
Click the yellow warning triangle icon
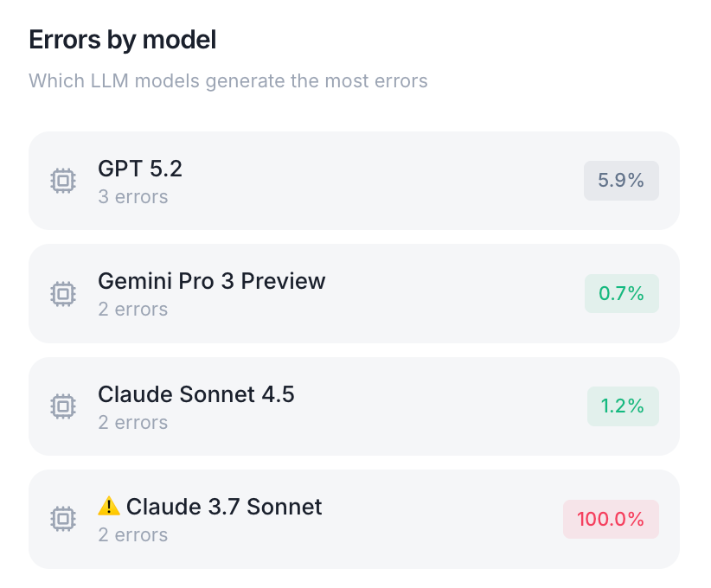coord(109,506)
